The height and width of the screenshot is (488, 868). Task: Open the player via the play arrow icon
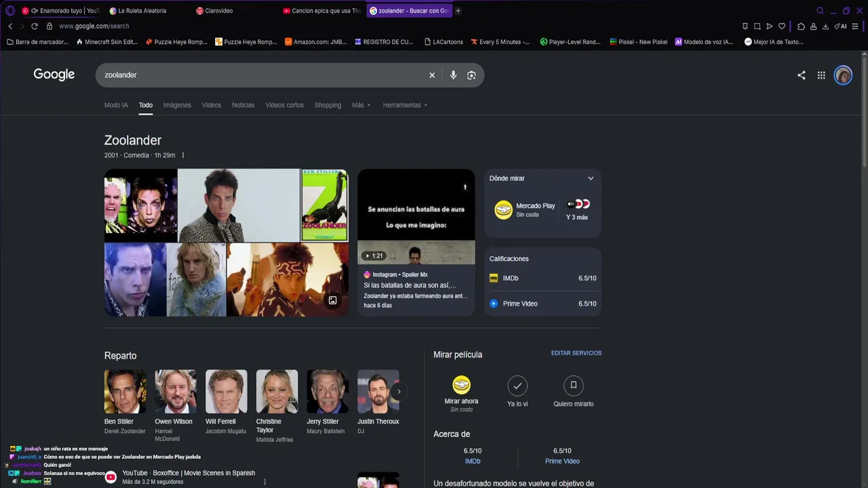click(770, 26)
